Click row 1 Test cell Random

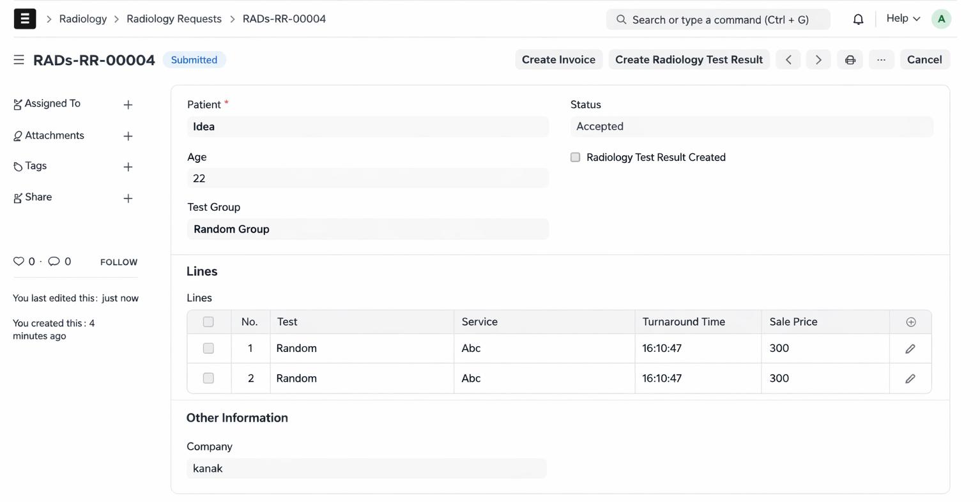click(362, 348)
